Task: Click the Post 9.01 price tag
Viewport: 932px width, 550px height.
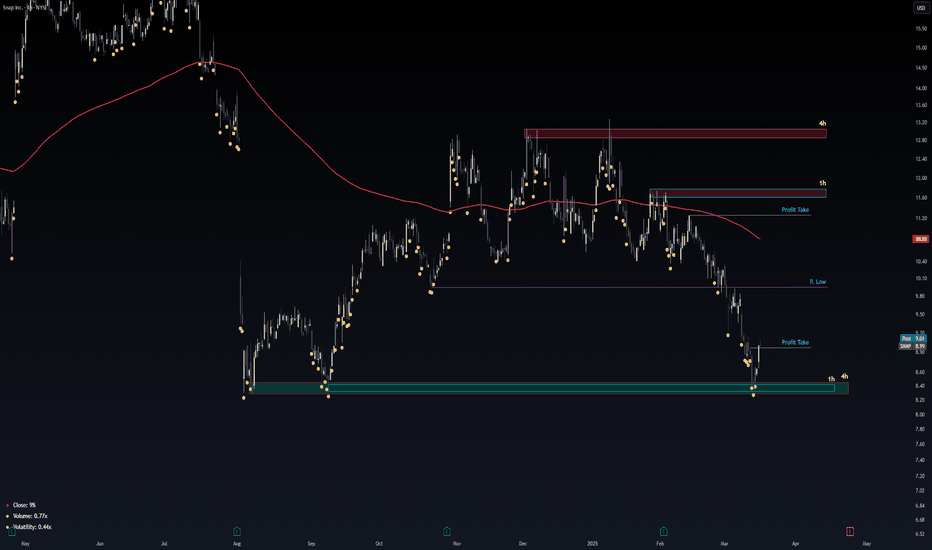Action: click(913, 338)
